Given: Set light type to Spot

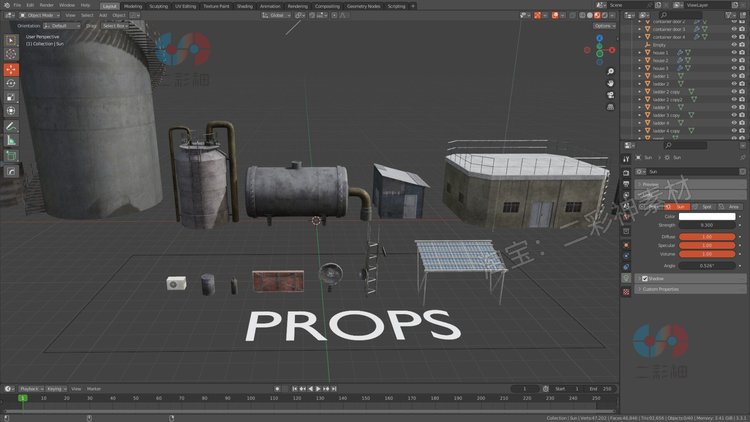Looking at the screenshot, I should pyautogui.click(x=706, y=206).
